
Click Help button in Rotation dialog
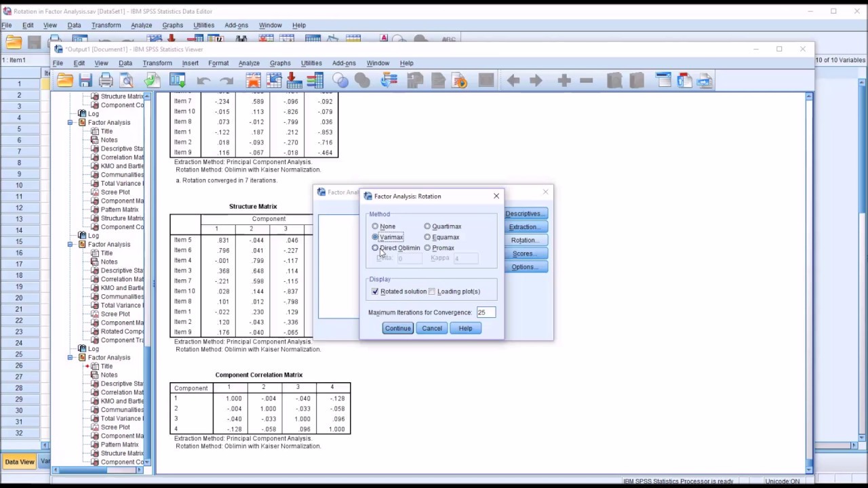[465, 328]
